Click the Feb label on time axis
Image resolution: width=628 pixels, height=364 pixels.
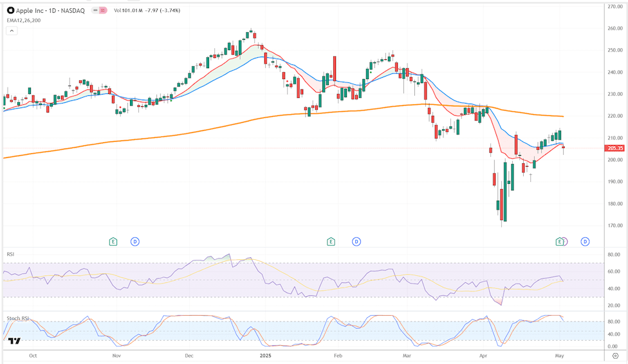[338, 356]
